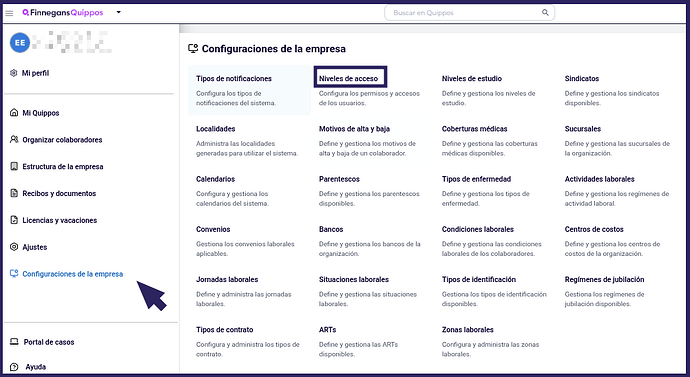
Task: Click the Mi Quippos home icon
Action: tap(14, 113)
